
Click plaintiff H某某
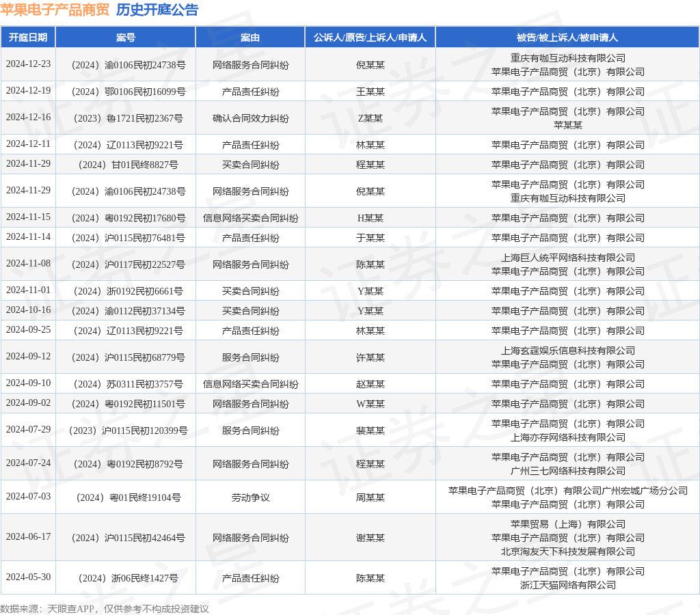(x=370, y=218)
